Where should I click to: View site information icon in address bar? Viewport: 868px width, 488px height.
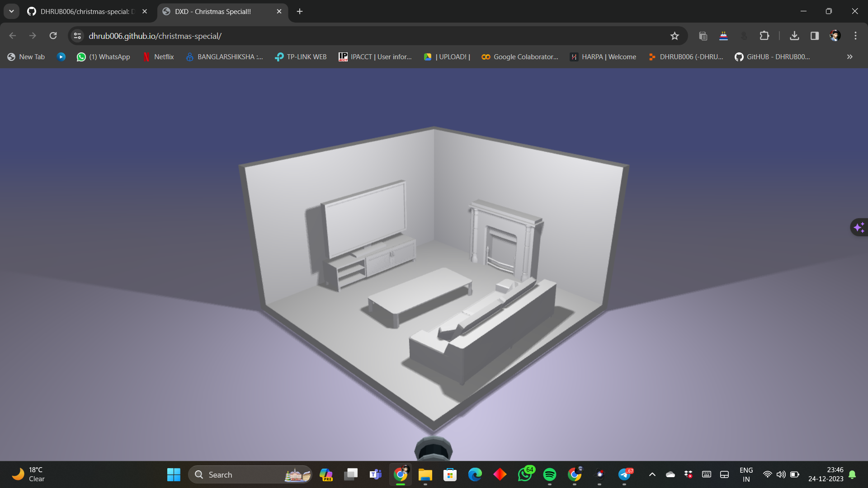click(x=77, y=36)
